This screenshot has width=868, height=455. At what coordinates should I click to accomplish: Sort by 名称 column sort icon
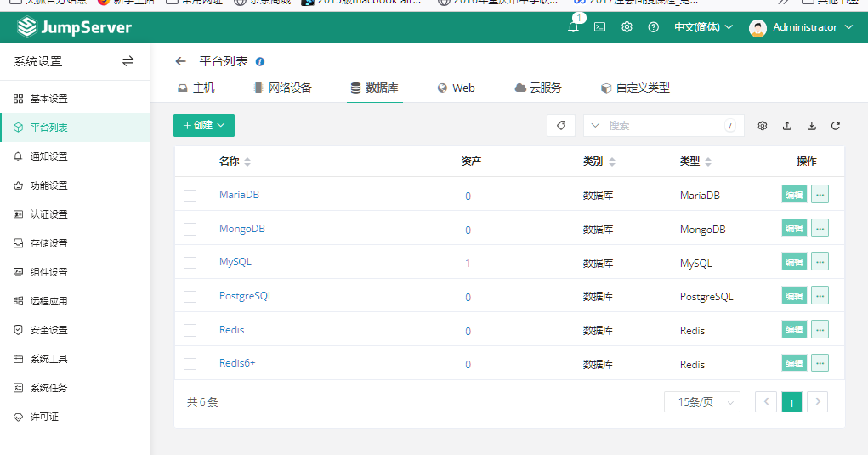pyautogui.click(x=247, y=162)
